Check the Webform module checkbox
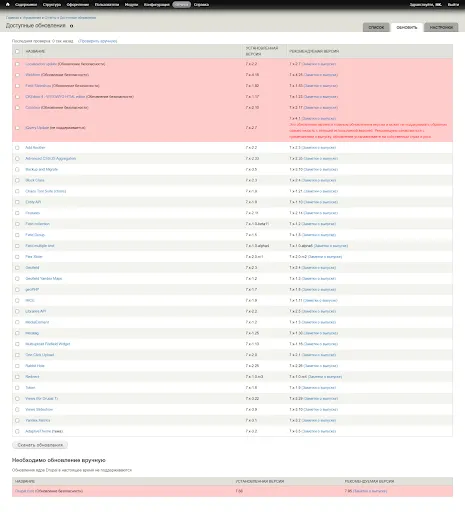Image resolution: width=465 pixels, height=512 pixels. [x=17, y=75]
